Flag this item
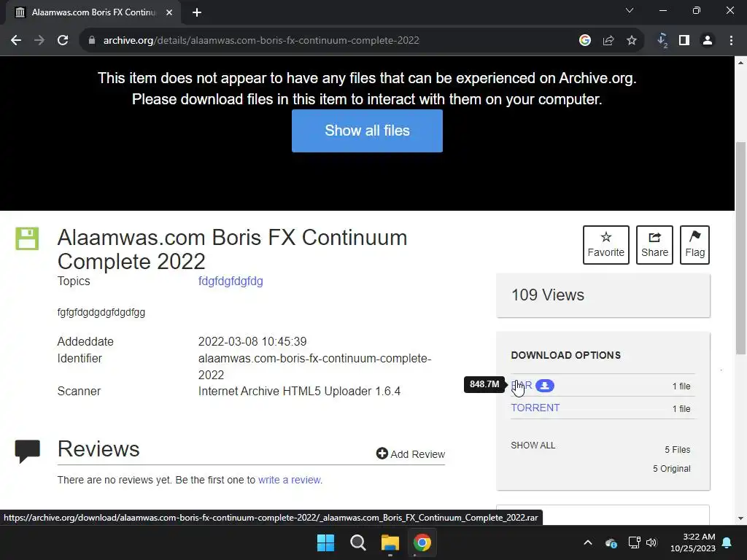The height and width of the screenshot is (560, 747). (x=694, y=245)
